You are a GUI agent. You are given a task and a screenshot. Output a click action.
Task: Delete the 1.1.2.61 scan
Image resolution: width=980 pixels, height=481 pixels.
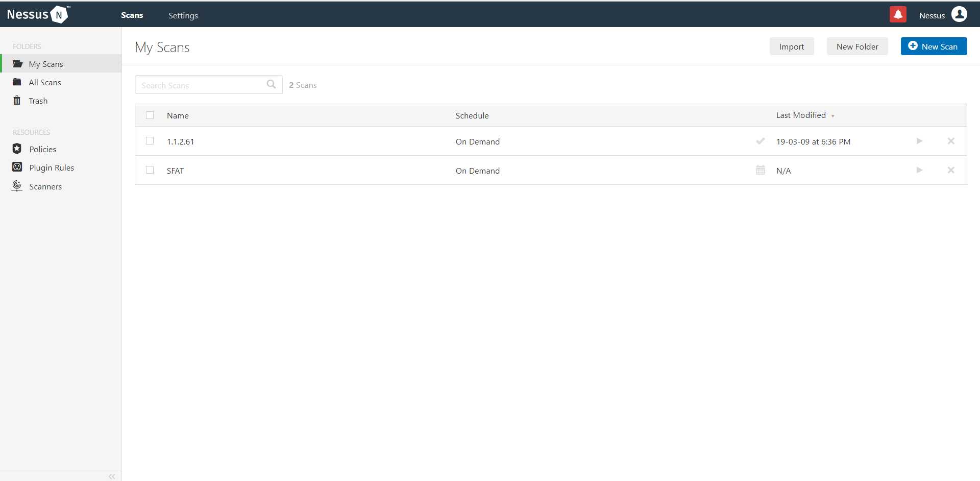951,141
